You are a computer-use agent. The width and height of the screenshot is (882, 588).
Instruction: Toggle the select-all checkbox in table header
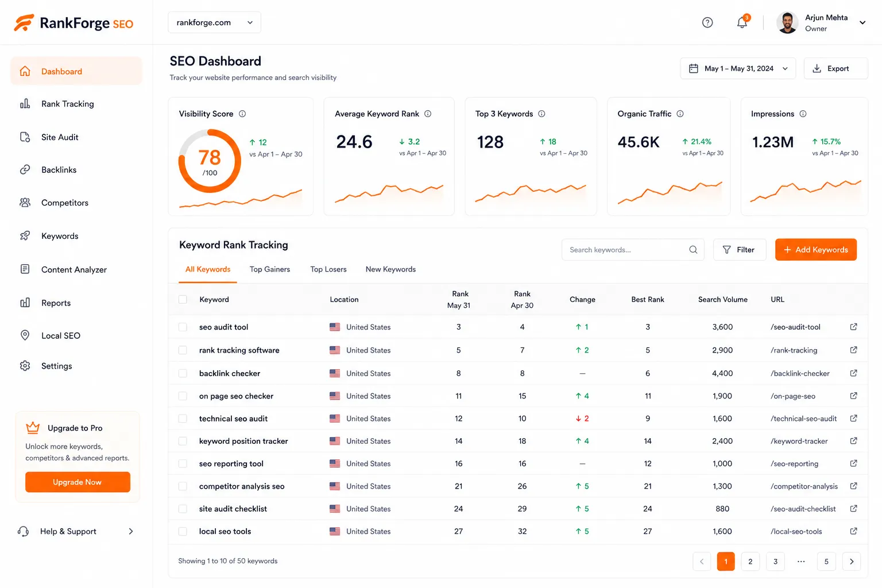[x=183, y=299]
